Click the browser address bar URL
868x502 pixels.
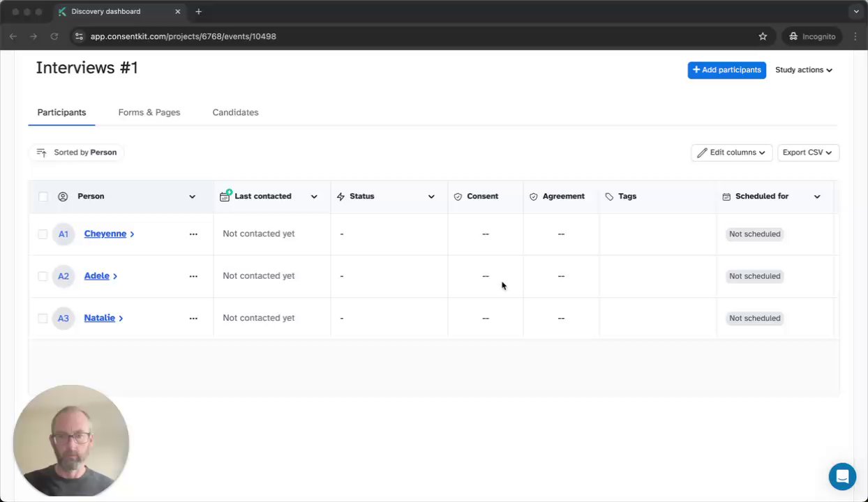[x=184, y=36]
